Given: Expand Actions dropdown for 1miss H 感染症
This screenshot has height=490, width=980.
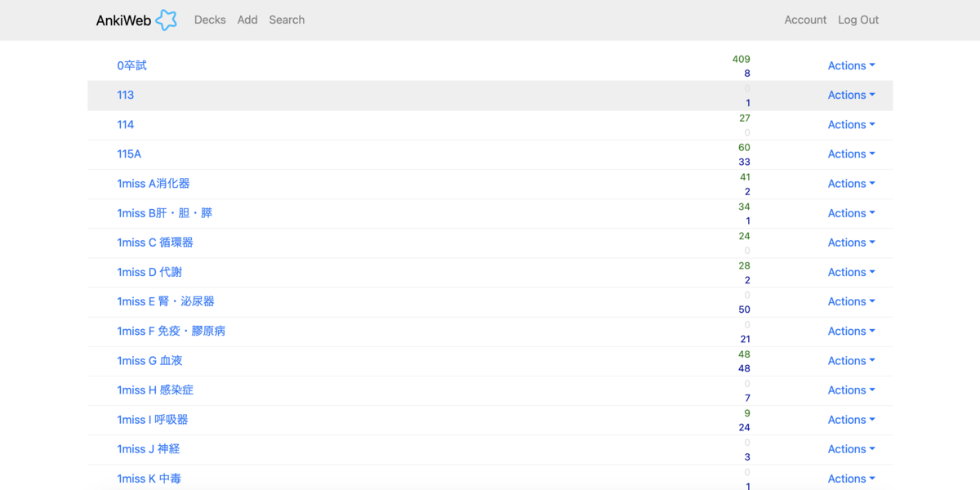Looking at the screenshot, I should pyautogui.click(x=851, y=390).
